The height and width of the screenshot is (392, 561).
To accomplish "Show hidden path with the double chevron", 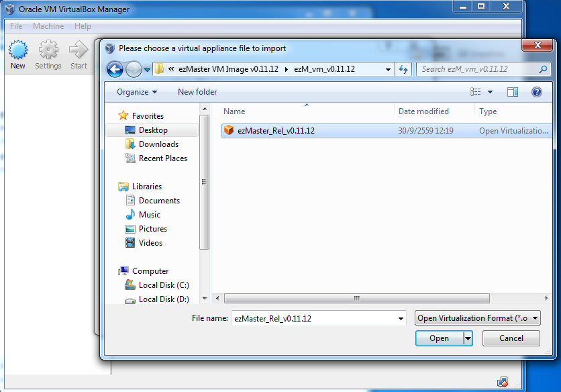I will pos(171,68).
